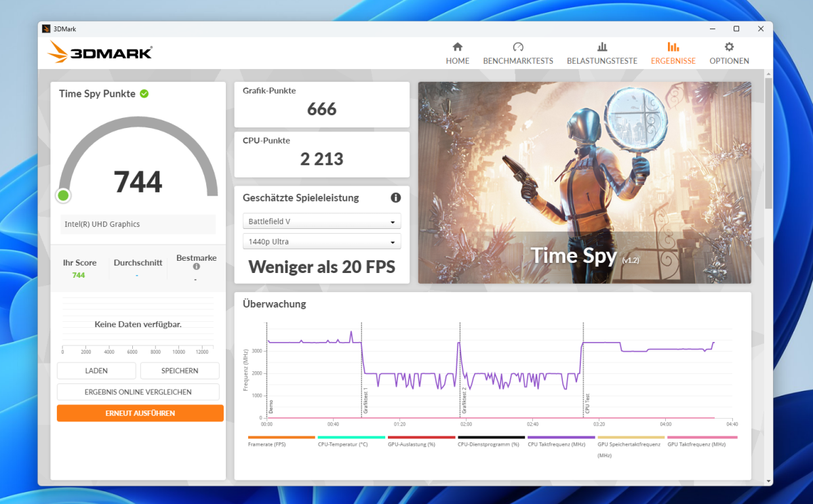Toggle CPU-Temperatur legend series
813x504 pixels.
point(351,441)
